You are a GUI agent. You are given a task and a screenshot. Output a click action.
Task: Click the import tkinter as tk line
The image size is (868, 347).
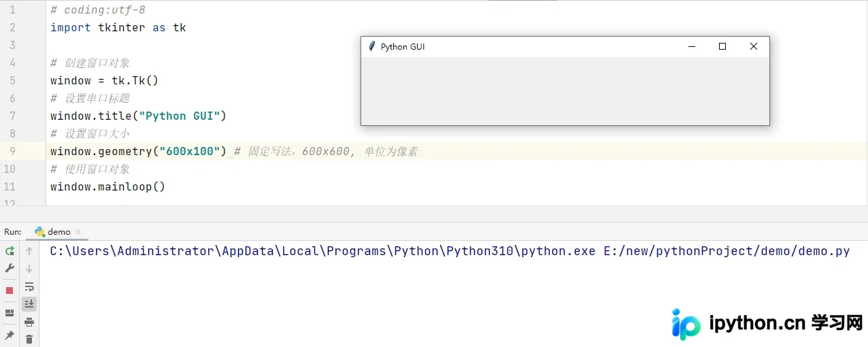pyautogui.click(x=118, y=27)
